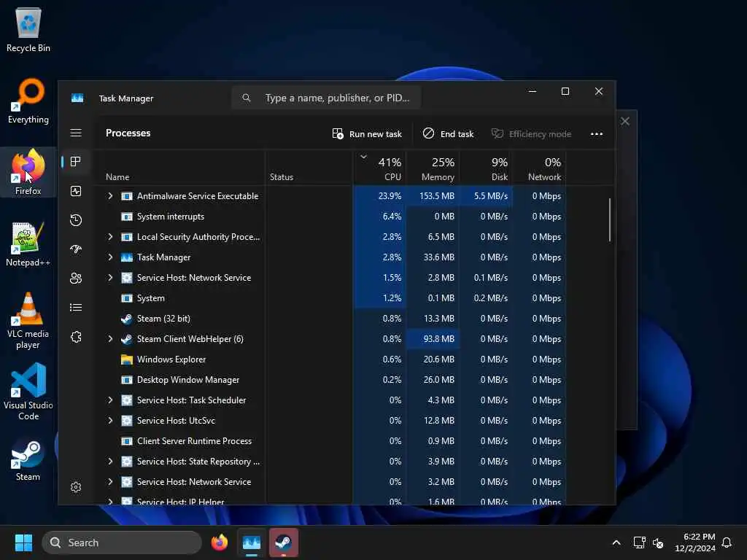Select the Everything desktop shortcut
The image size is (747, 560).
click(x=28, y=101)
